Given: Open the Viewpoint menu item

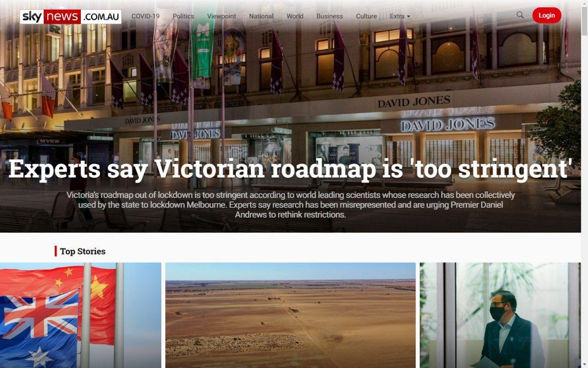Looking at the screenshot, I should pyautogui.click(x=221, y=16).
